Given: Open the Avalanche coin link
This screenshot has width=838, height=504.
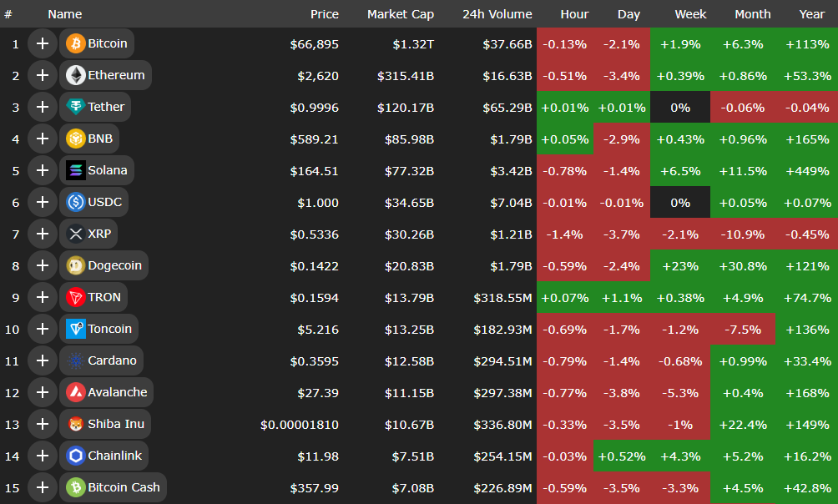Looking at the screenshot, I should (x=117, y=392).
